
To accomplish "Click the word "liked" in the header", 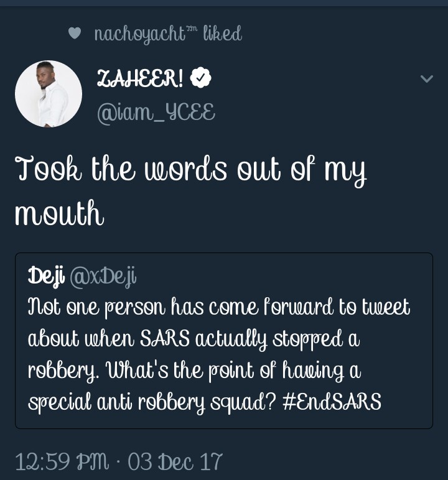I will (x=222, y=34).
